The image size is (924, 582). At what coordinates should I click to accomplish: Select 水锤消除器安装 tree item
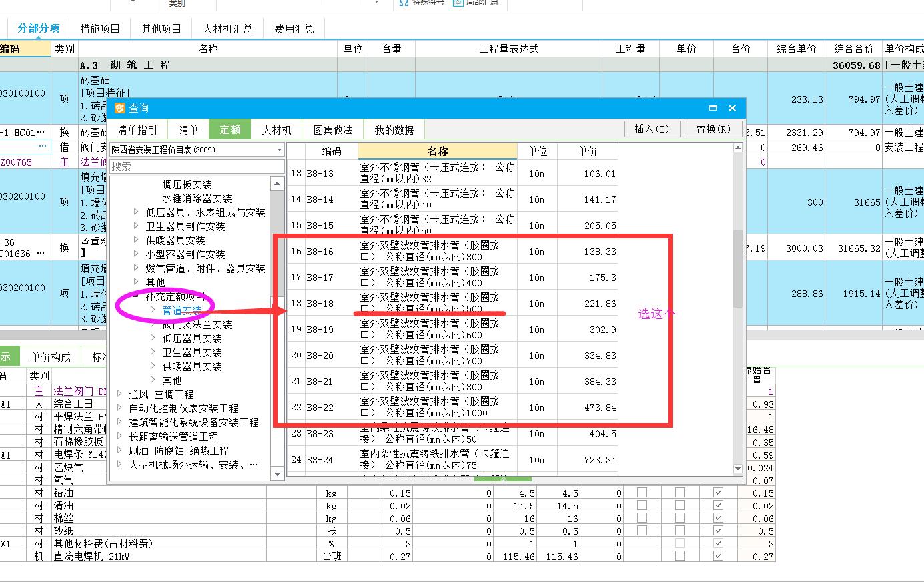(x=197, y=198)
